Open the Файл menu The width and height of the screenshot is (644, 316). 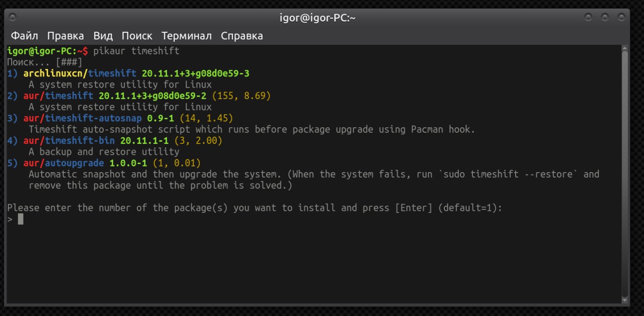click(x=25, y=36)
